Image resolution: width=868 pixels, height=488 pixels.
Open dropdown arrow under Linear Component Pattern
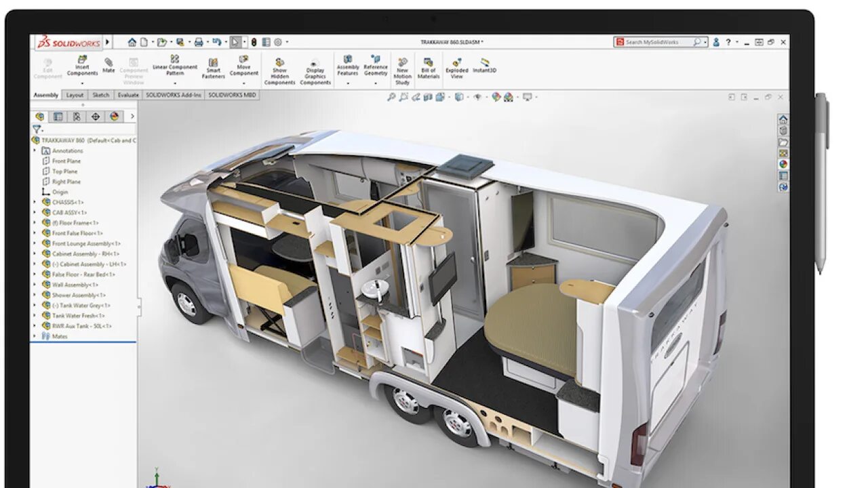click(x=175, y=83)
